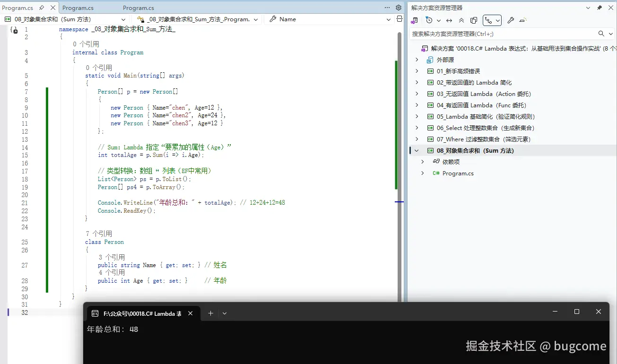Open dropdown beside the Git branch view button
Viewport: 617px width, 364px height.
click(x=498, y=20)
